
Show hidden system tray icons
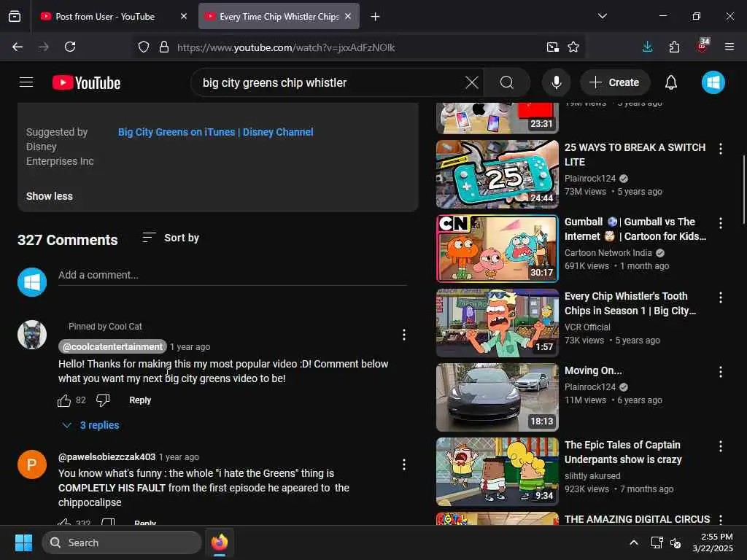click(x=634, y=542)
